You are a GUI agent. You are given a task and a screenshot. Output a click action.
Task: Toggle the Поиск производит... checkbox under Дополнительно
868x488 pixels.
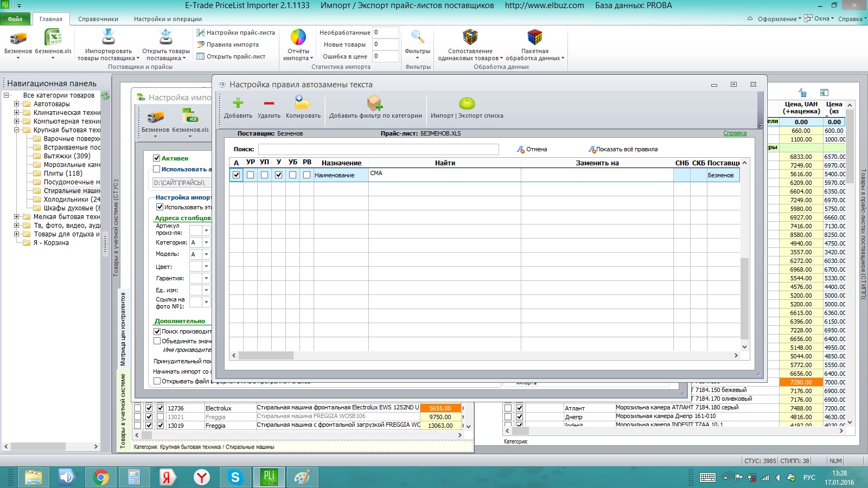click(x=157, y=331)
